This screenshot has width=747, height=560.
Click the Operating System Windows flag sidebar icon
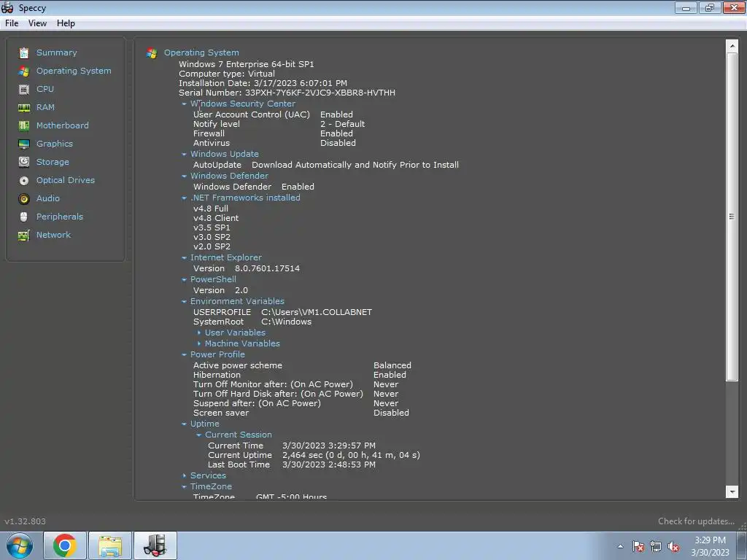pyautogui.click(x=24, y=71)
